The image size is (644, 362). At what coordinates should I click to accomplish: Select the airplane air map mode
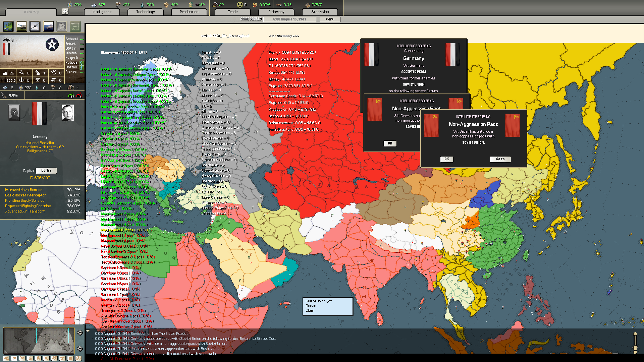[x=35, y=26]
